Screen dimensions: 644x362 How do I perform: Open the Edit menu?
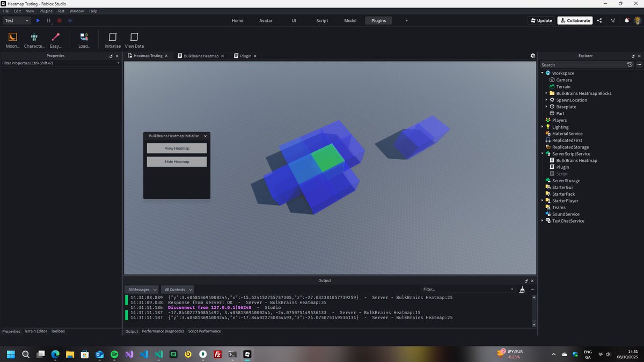click(x=18, y=11)
